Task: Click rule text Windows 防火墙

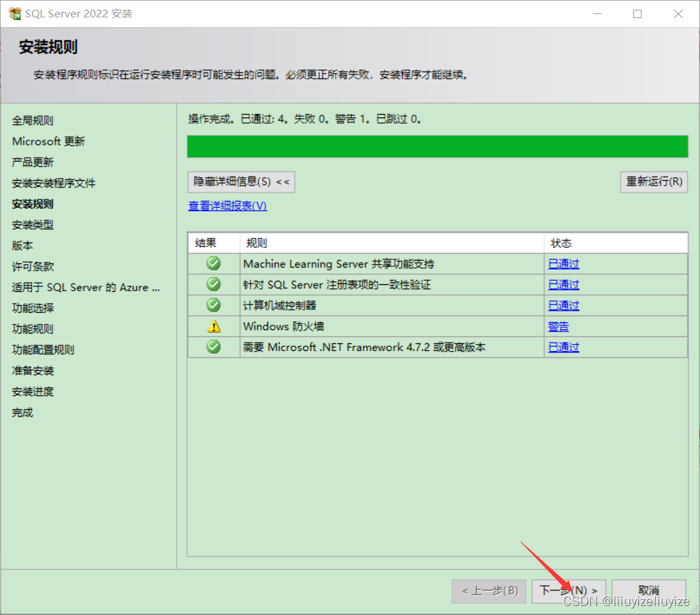Action: pyautogui.click(x=284, y=326)
